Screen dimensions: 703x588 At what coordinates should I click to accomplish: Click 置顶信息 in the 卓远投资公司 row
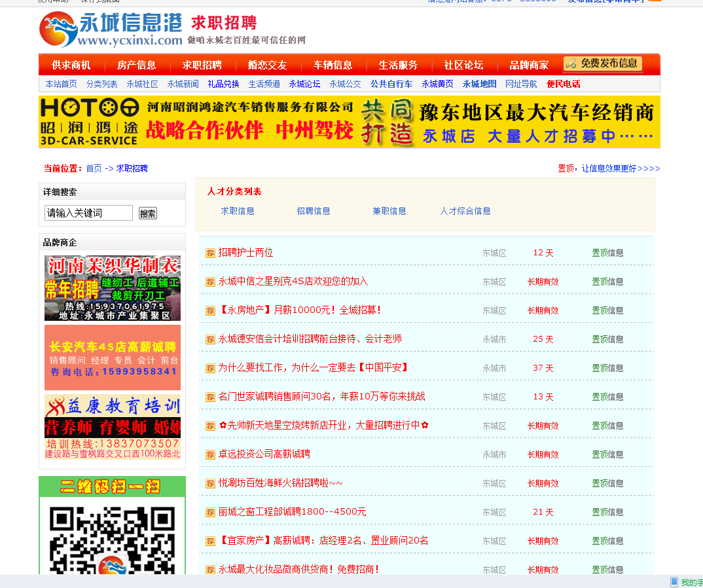(607, 454)
